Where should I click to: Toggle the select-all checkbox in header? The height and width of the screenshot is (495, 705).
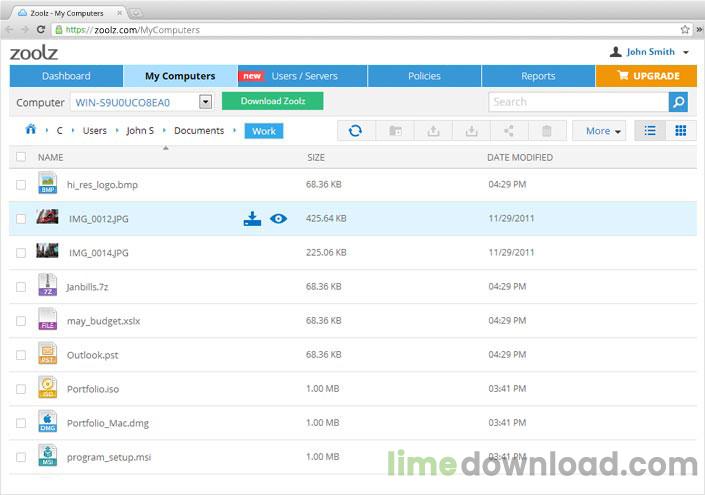tap(21, 156)
